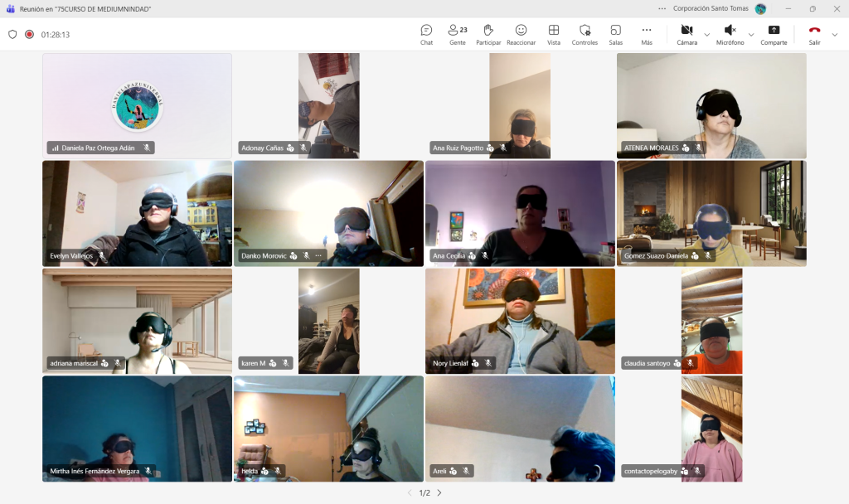This screenshot has height=504, width=849.
Task: Click muted mic icon on Nory Lienlaf
Action: pos(488,363)
